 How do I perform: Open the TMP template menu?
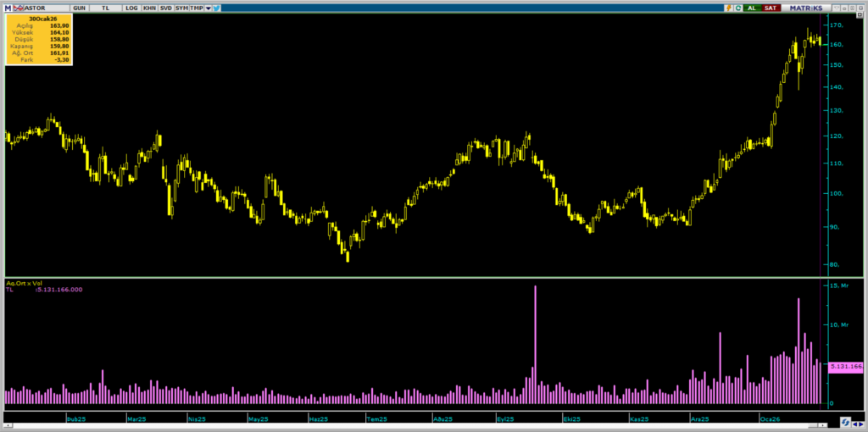point(197,8)
